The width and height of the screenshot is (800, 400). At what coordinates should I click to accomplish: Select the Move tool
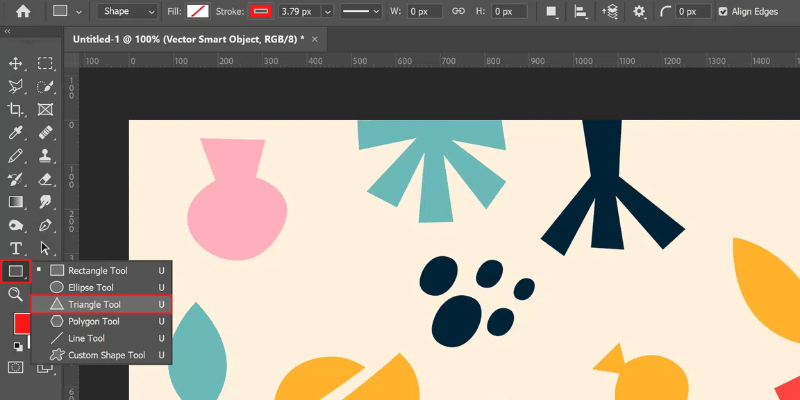click(x=16, y=63)
